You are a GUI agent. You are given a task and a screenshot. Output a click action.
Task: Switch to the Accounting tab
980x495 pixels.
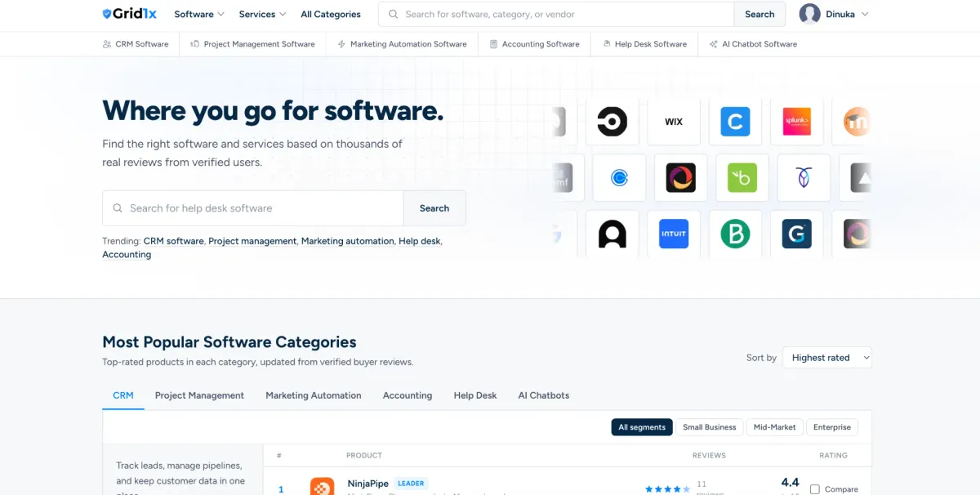pyautogui.click(x=408, y=395)
